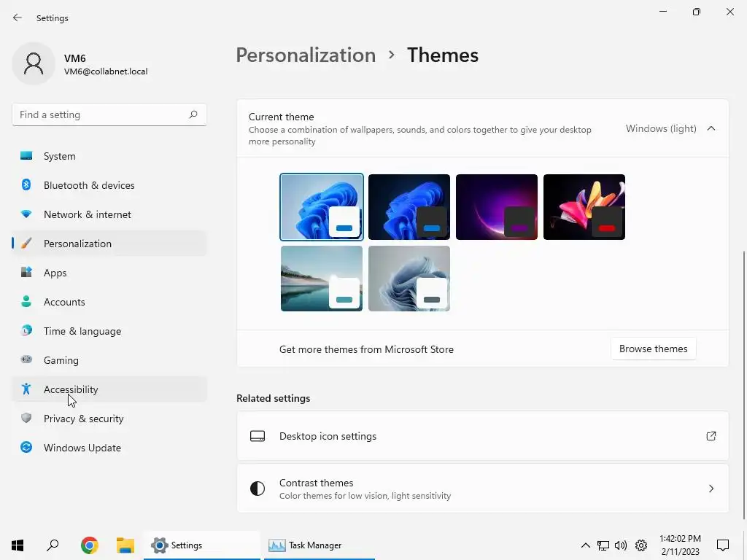747x560 pixels.
Task: Open Accessibility settings category
Action: point(109,389)
